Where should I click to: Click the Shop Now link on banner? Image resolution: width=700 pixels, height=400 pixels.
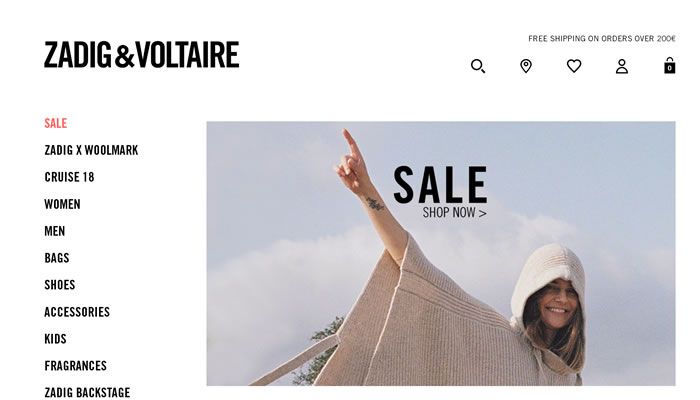tap(454, 212)
